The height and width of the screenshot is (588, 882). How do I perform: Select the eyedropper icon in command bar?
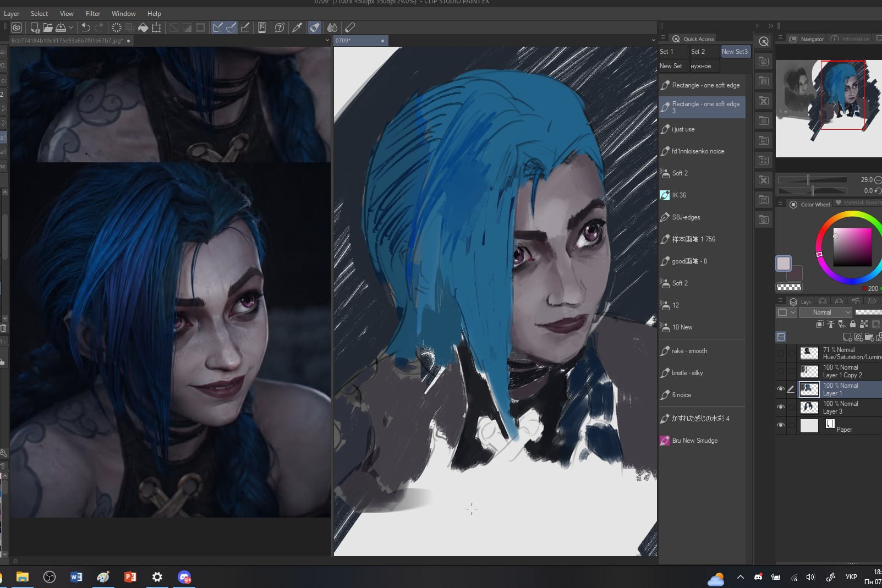(297, 28)
